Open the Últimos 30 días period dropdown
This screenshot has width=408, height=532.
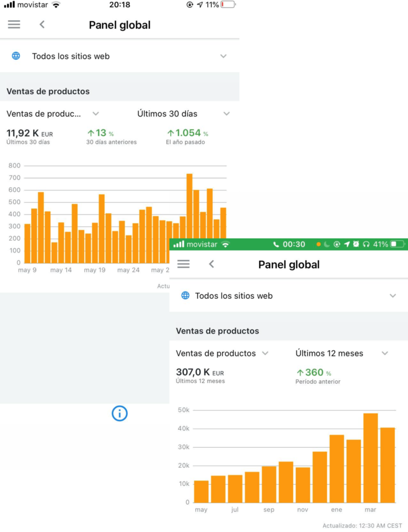(183, 114)
